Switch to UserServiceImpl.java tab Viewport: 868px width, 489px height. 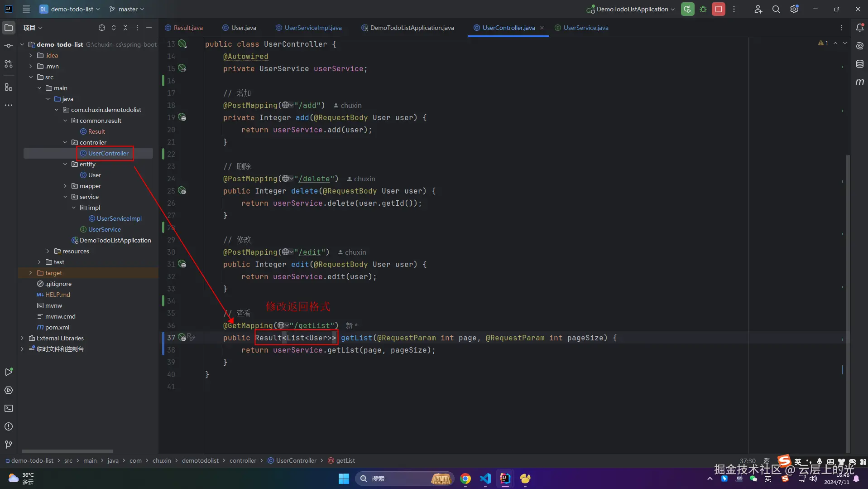pyautogui.click(x=309, y=28)
